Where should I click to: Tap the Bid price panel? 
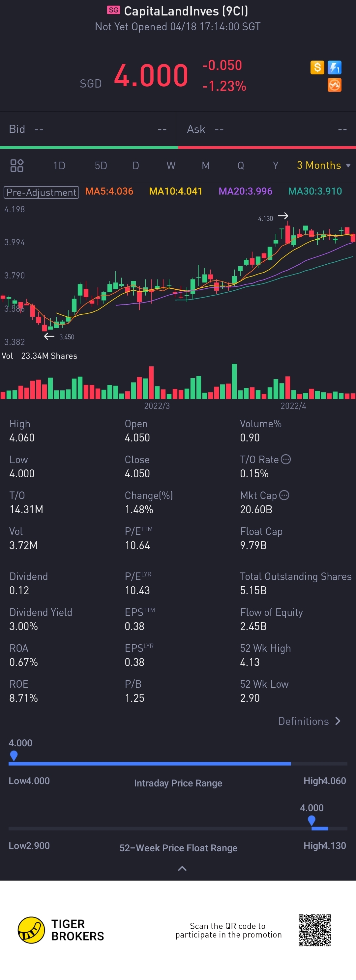click(88, 129)
